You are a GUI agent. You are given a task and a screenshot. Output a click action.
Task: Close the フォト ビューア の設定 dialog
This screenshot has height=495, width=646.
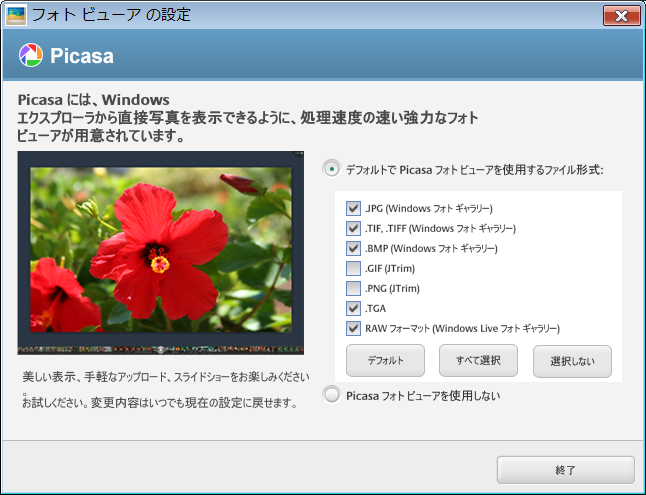621,16
